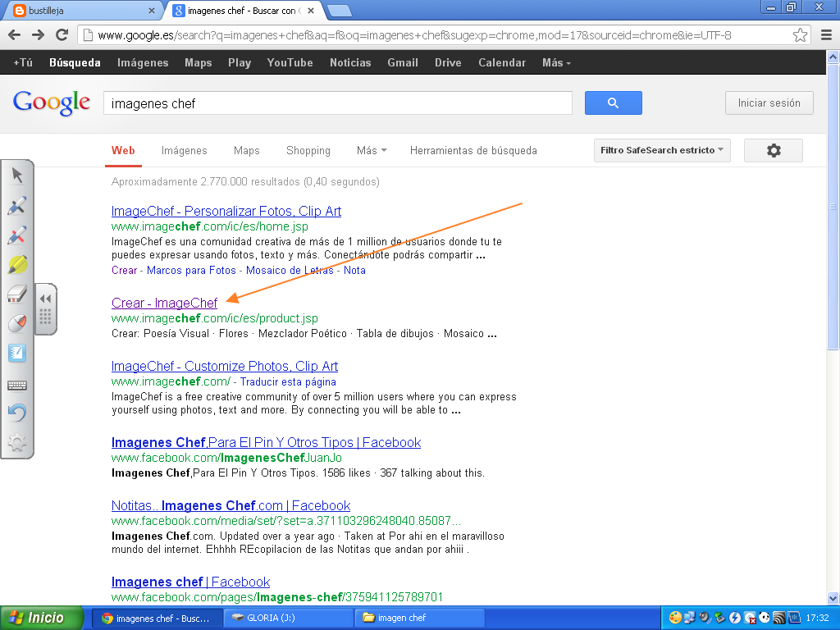
Task: Open Play in black Google bar
Action: click(240, 62)
